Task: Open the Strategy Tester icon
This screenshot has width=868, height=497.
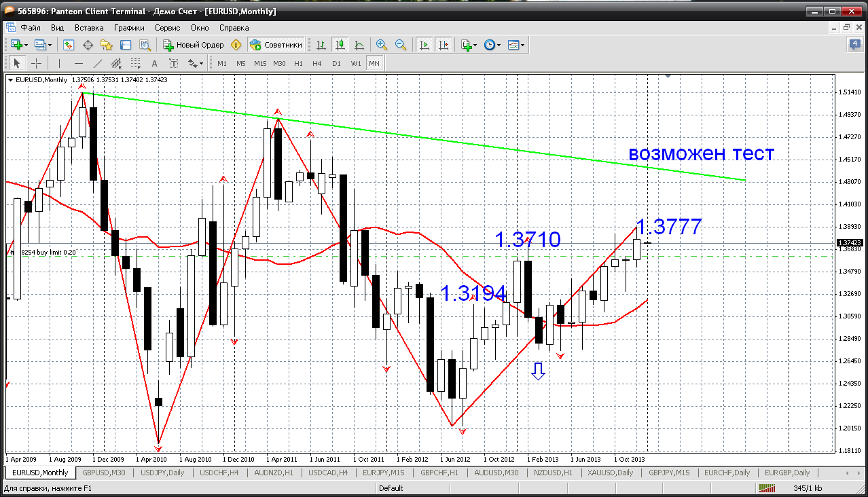Action: click(145, 45)
